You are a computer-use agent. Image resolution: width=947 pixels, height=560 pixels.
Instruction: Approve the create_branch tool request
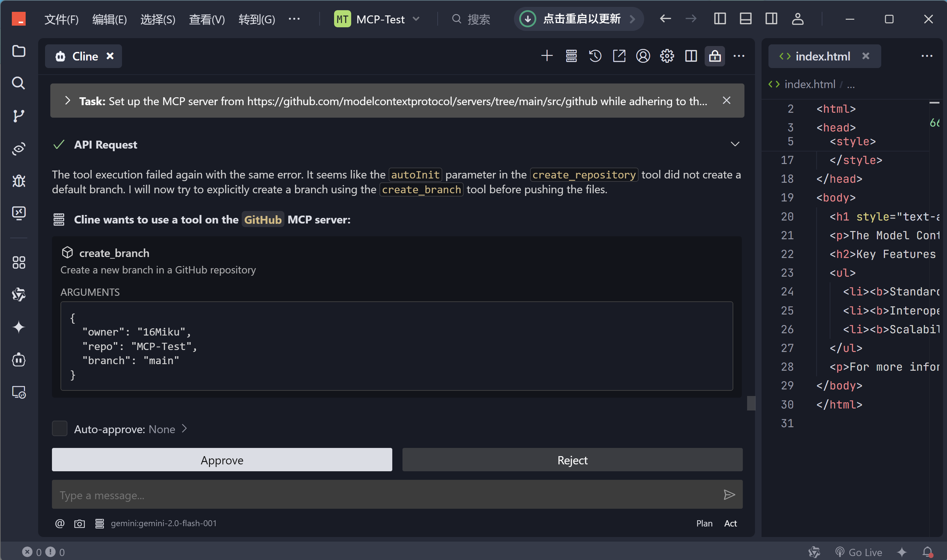coord(222,460)
